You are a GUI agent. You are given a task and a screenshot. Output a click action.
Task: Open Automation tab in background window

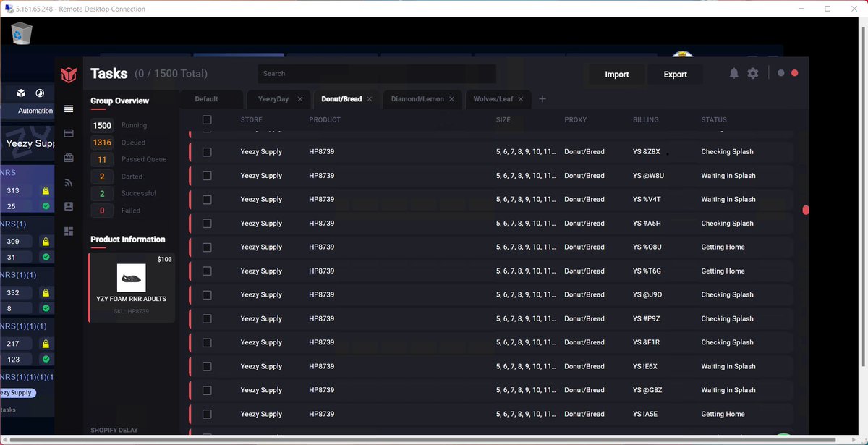coord(35,111)
